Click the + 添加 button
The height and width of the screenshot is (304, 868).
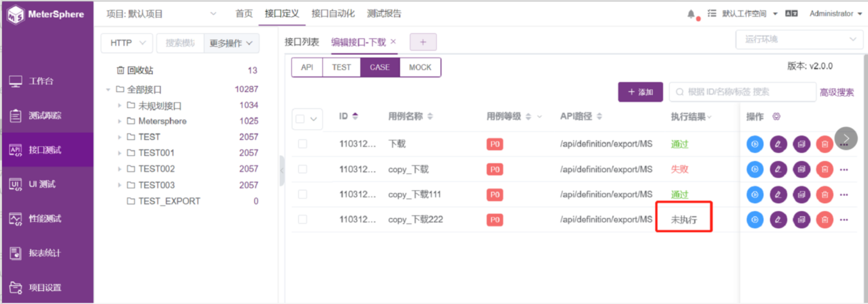pyautogui.click(x=640, y=92)
